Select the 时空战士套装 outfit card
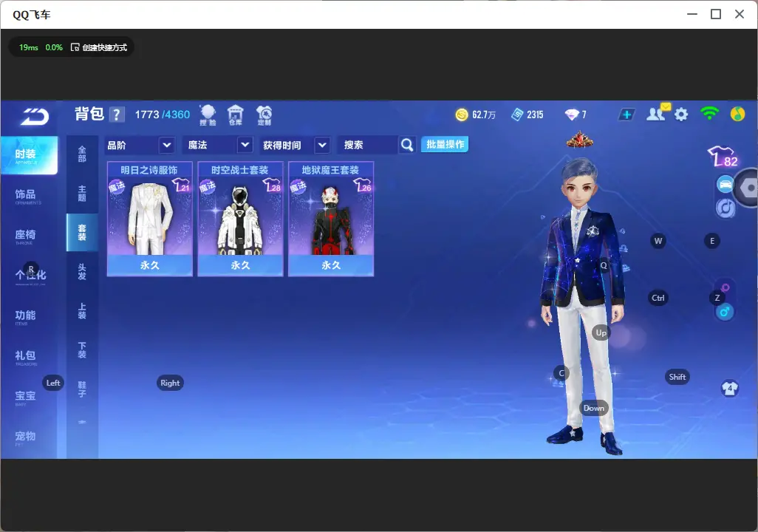This screenshot has height=532, width=758. 240,219
